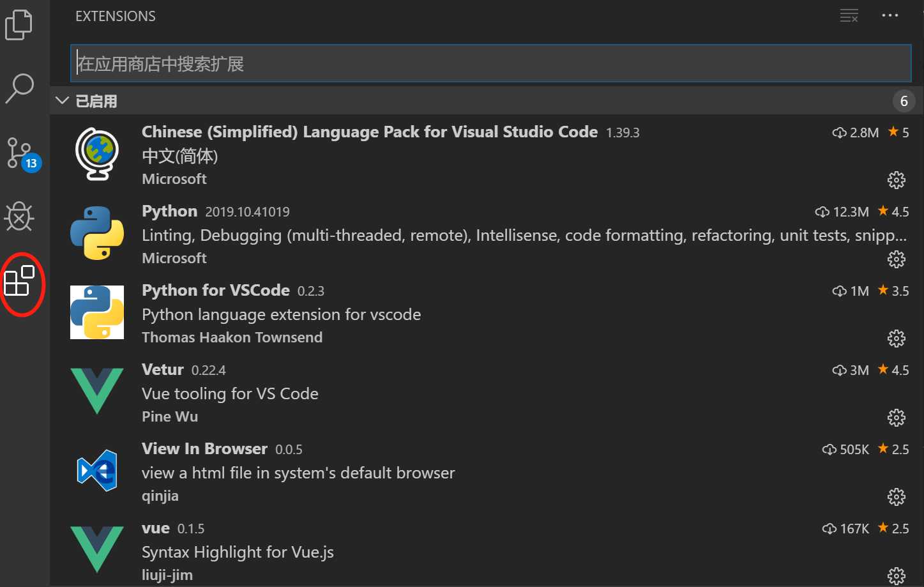Click the enabled count badge 6
The height and width of the screenshot is (587, 924).
point(904,101)
